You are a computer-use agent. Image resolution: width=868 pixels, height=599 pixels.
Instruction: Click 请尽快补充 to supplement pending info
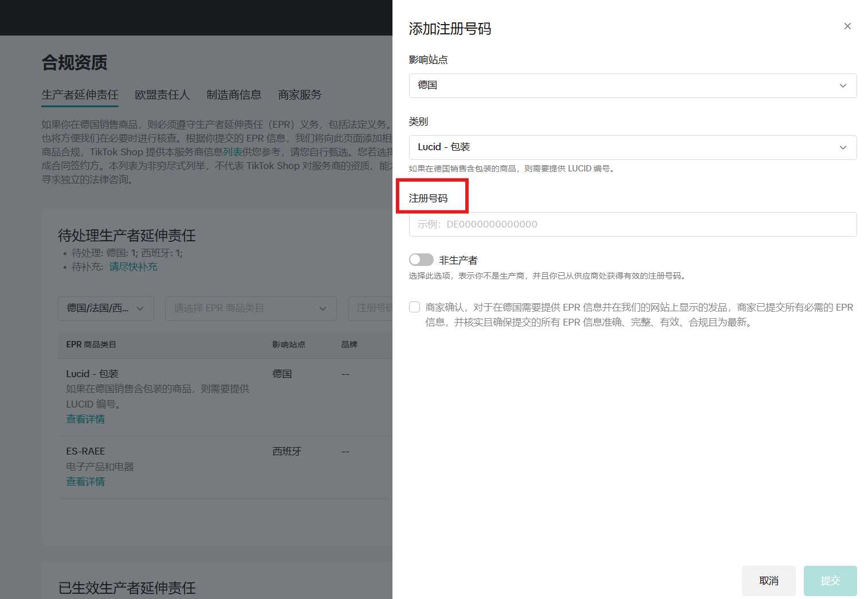133,267
